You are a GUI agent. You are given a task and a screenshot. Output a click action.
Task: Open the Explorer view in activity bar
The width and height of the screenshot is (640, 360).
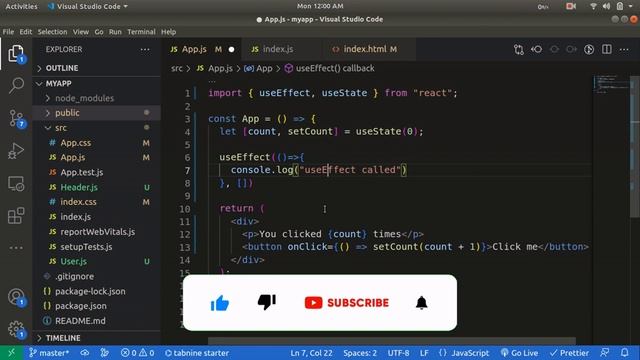coord(16,53)
